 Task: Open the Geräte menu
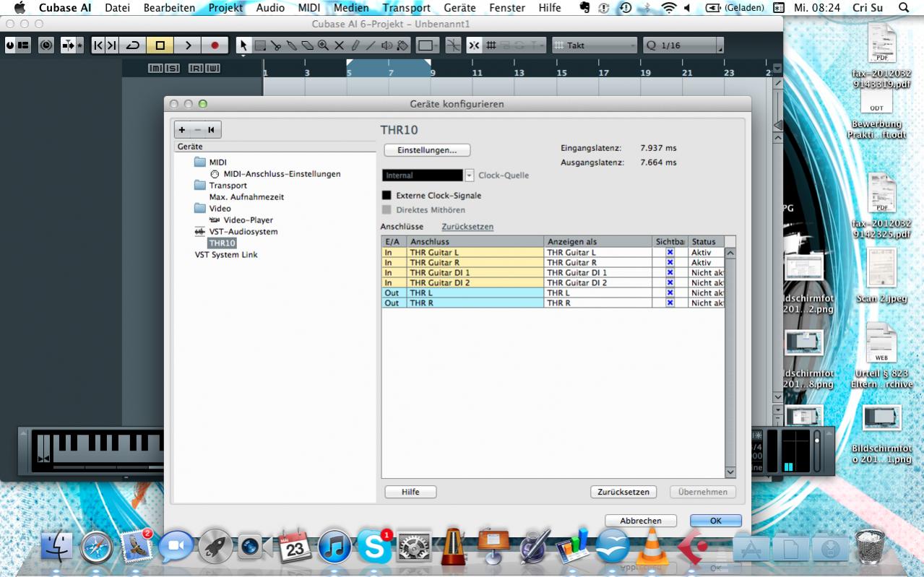pos(459,8)
